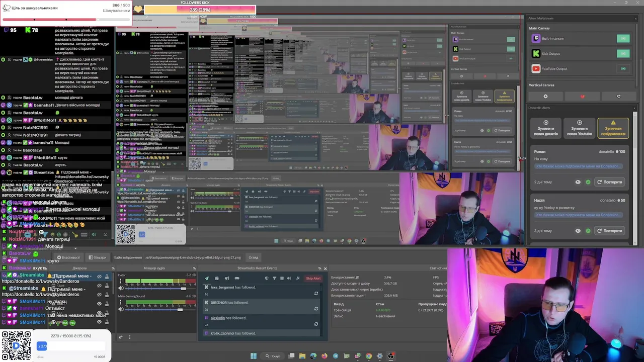Click the taskbar Пошук search box
This screenshot has height=362, width=644.
pyautogui.click(x=273, y=356)
